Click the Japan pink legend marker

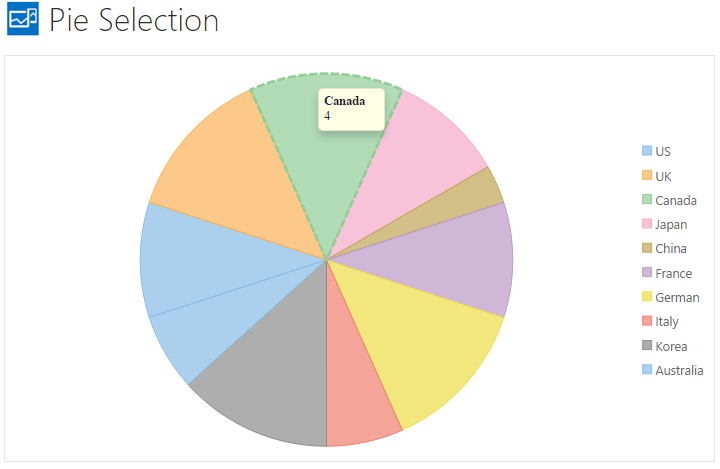pyautogui.click(x=647, y=224)
